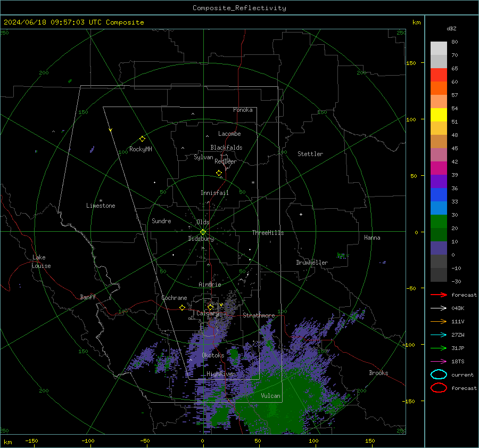Click the Blackfalds city label
This screenshot has height=448, width=479.
pyautogui.click(x=226, y=148)
